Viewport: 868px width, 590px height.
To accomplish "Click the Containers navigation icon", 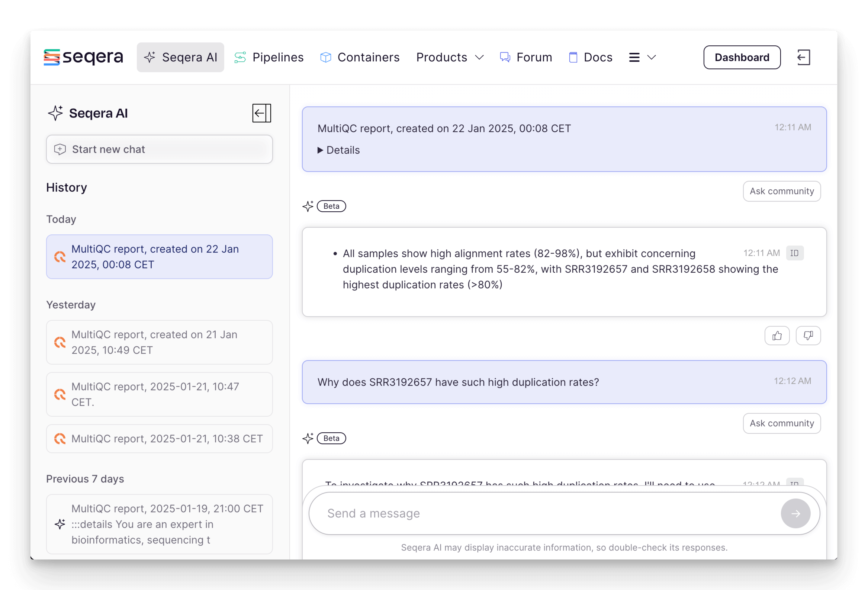I will tap(325, 57).
